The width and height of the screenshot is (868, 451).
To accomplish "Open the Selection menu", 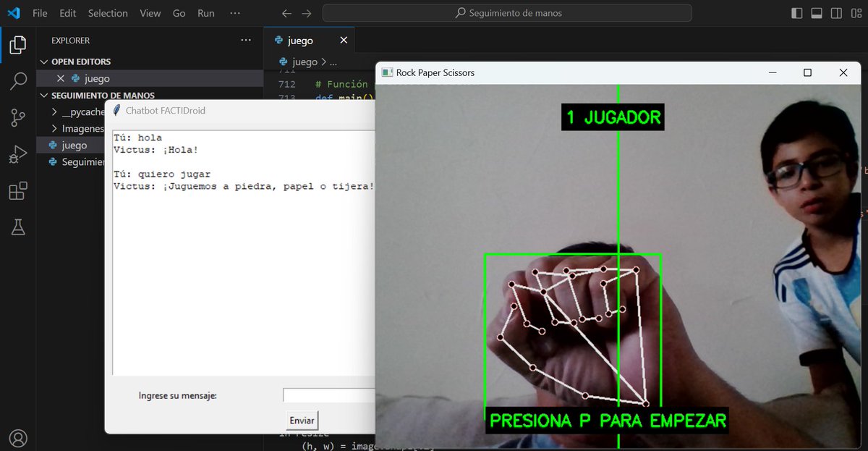I will 108,13.
